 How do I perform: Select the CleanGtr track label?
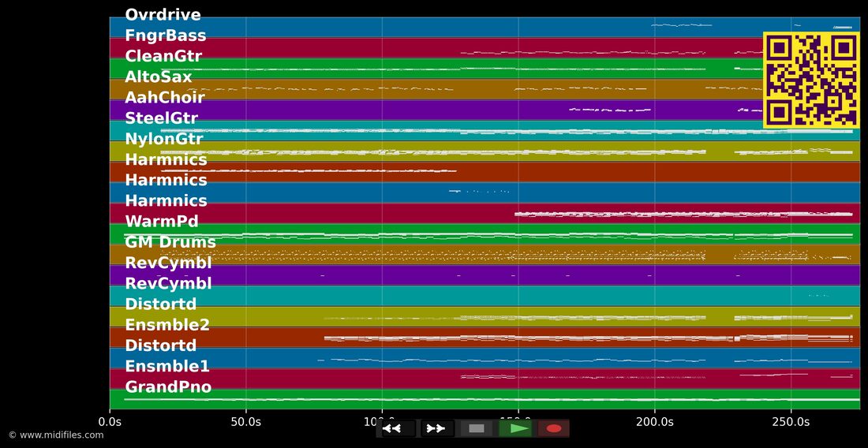[x=163, y=56]
